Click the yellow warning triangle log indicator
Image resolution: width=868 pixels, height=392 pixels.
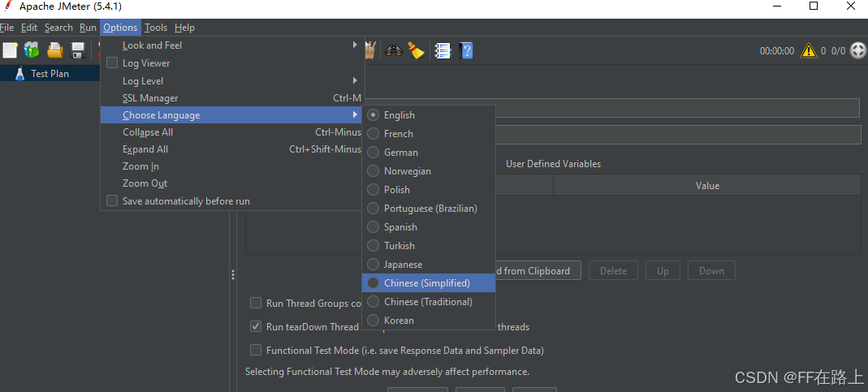(809, 51)
